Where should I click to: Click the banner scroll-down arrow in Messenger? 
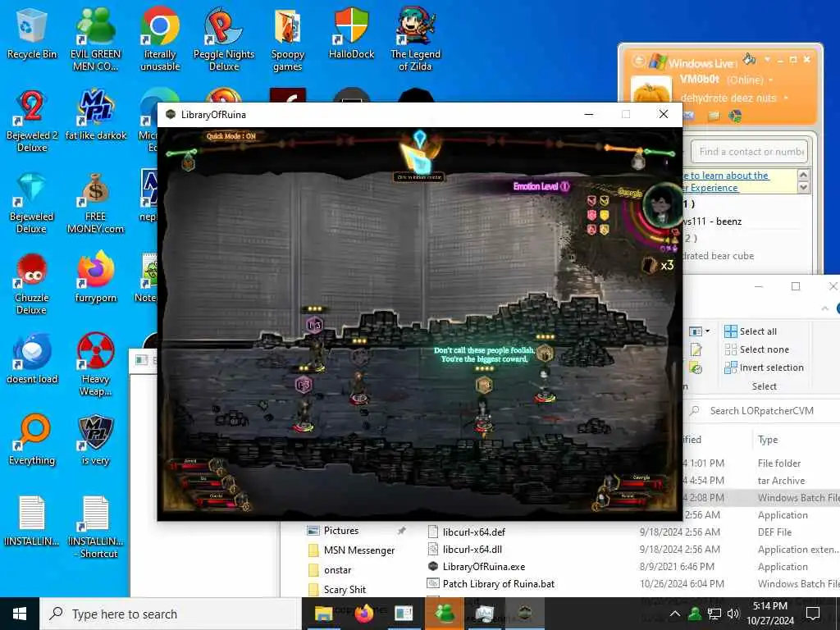pyautogui.click(x=803, y=187)
